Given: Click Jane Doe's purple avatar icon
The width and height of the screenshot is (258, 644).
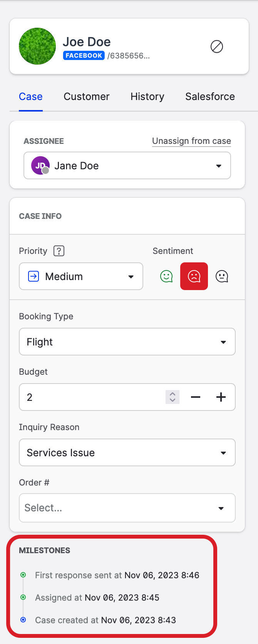Looking at the screenshot, I should (40, 165).
